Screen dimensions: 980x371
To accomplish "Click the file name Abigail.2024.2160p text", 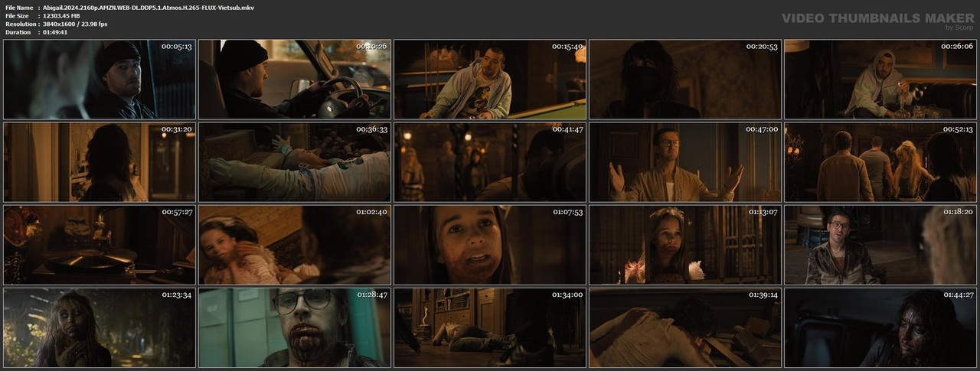I will 149,7.
